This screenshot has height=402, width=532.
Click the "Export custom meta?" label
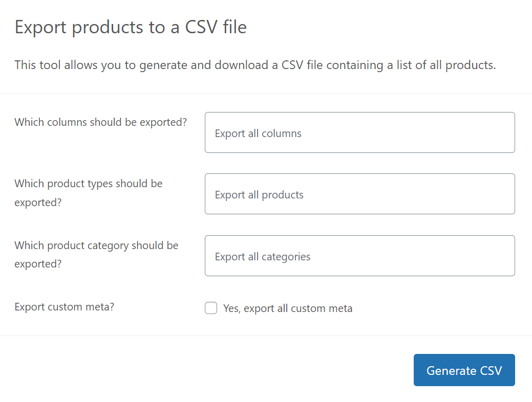tap(64, 306)
